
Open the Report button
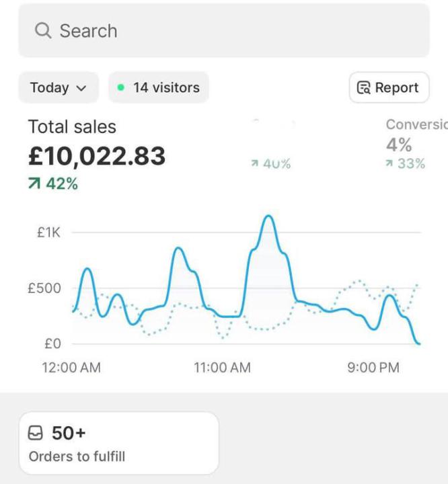click(x=389, y=87)
